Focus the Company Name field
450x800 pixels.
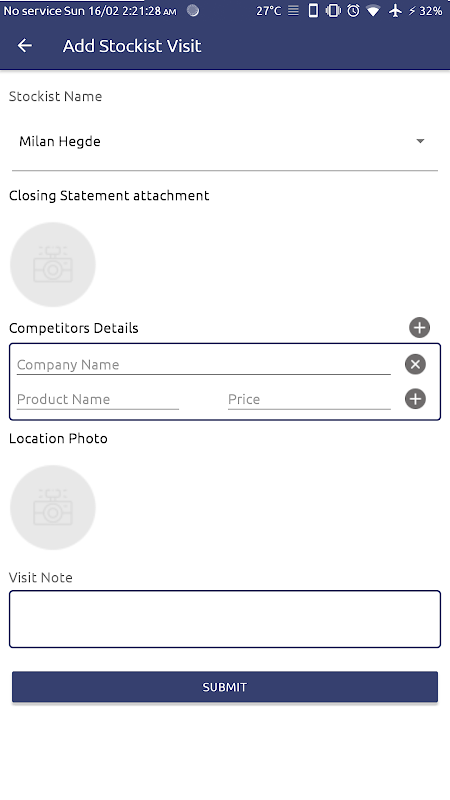[204, 365]
